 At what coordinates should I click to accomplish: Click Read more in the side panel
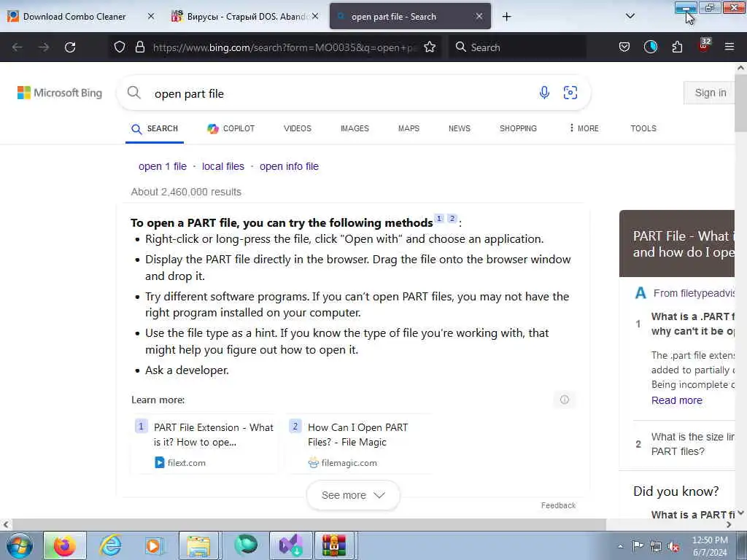tap(676, 400)
